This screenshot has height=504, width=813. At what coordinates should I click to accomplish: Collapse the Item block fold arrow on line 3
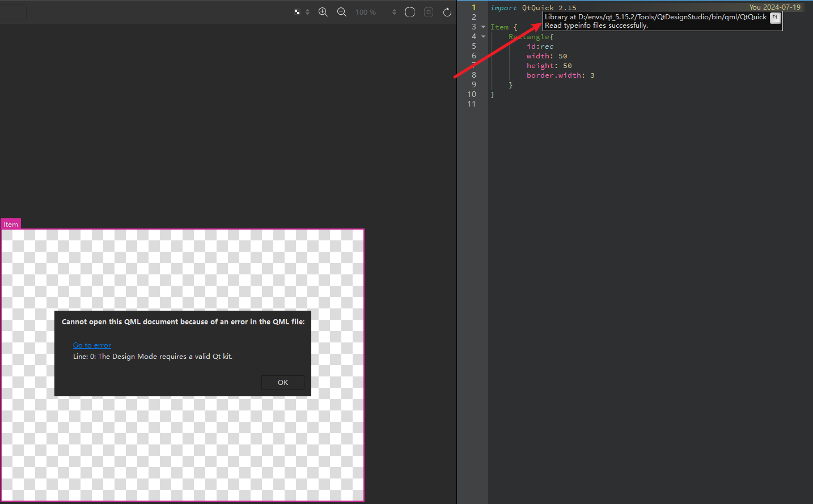[483, 27]
